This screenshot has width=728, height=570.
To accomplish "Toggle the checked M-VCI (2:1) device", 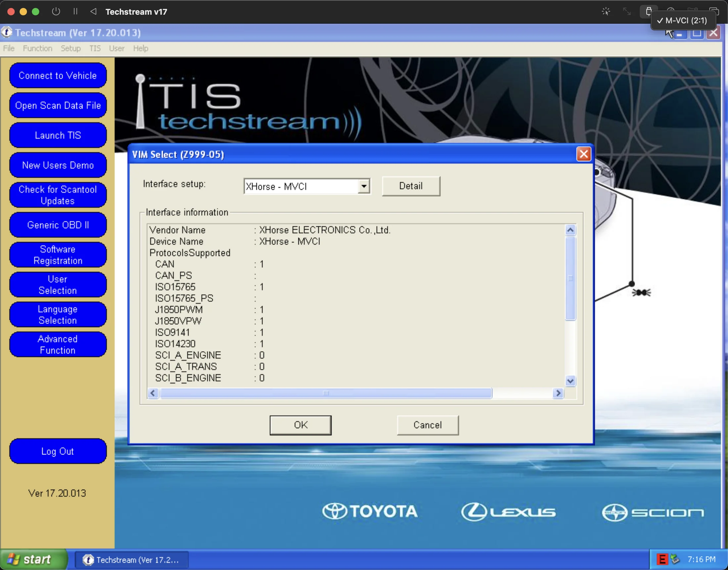I will pyautogui.click(x=682, y=21).
